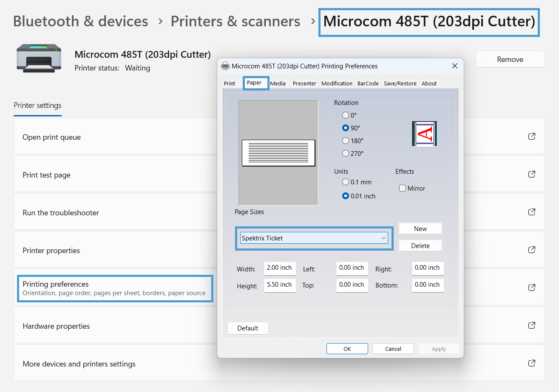The image size is (559, 392).
Task: Click the icon beside More devices and printers settings
Action: [x=532, y=363]
